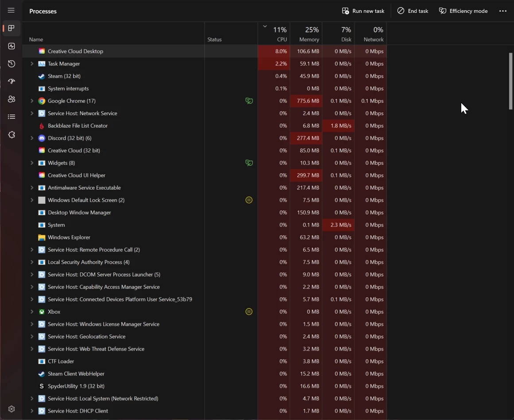Open the Processes page icon in sidebar

12,28
